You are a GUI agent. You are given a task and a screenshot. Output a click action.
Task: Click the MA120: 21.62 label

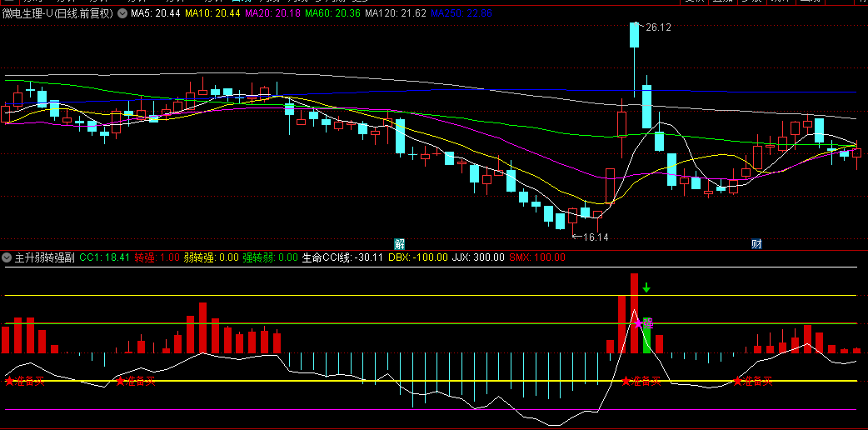point(396,13)
